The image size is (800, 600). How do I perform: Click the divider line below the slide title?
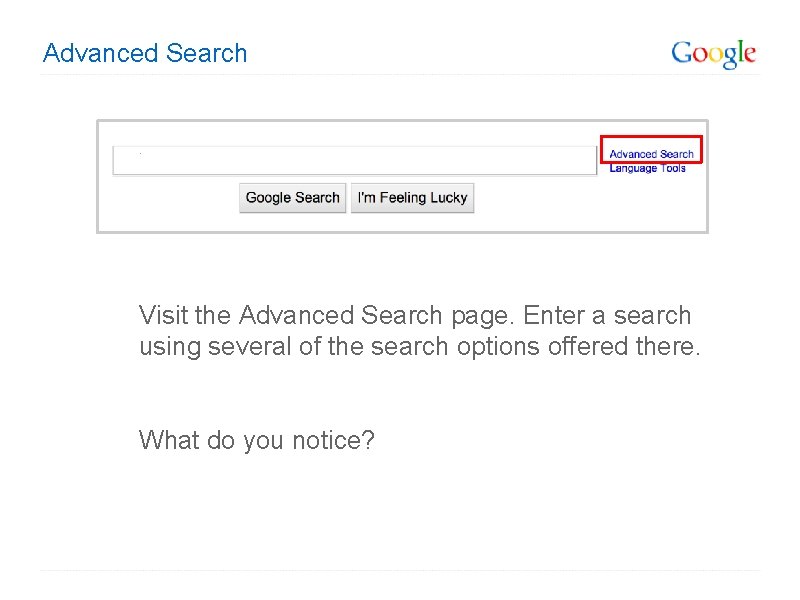point(400,75)
